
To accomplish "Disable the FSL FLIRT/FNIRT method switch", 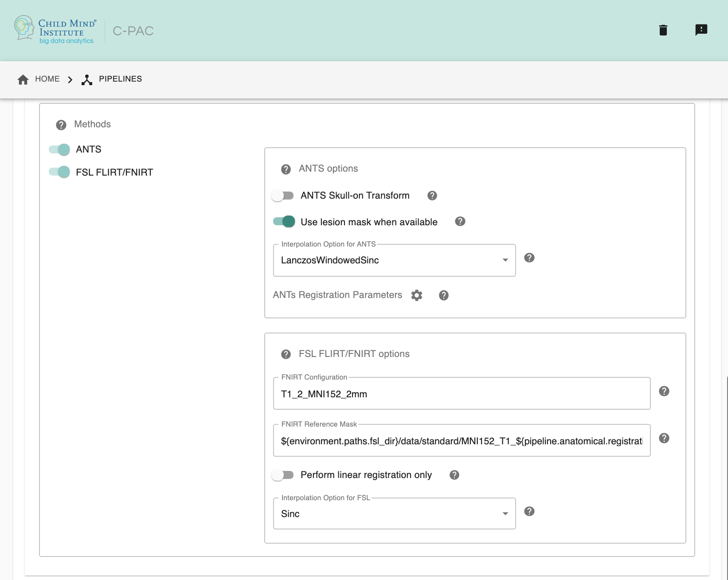I will click(60, 172).
